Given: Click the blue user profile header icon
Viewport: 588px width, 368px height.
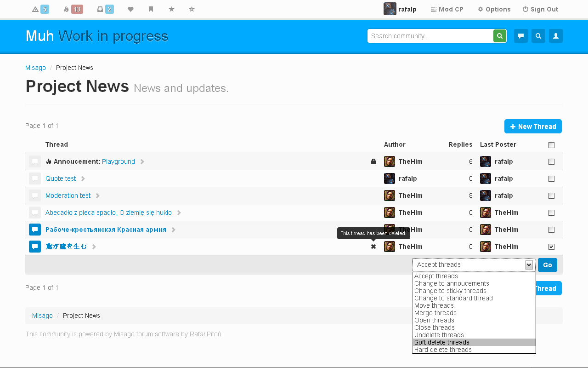Looking at the screenshot, I should pyautogui.click(x=556, y=36).
